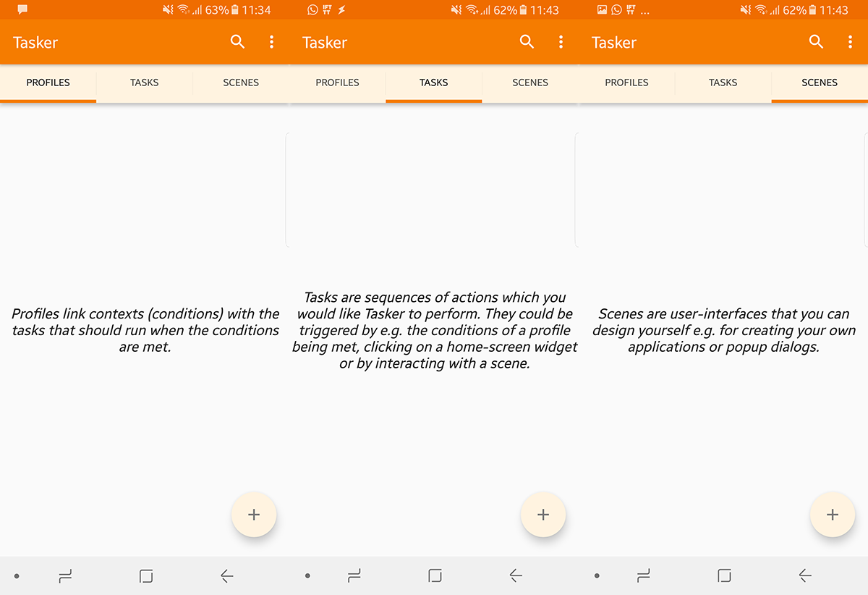Image resolution: width=868 pixels, height=595 pixels.
Task: Tap search icon on the Profiles-active screen
Action: click(x=237, y=42)
